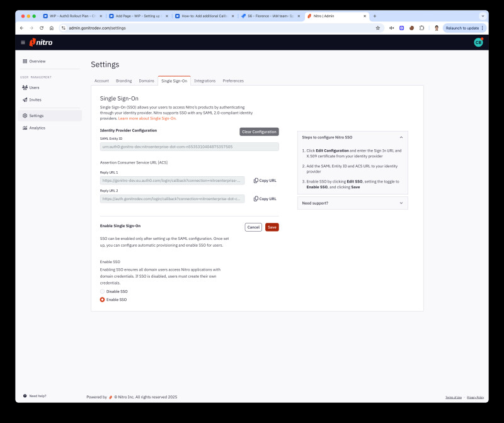Collapse Steps to configure Nitro SSO panel
The height and width of the screenshot is (423, 504).
401,137
